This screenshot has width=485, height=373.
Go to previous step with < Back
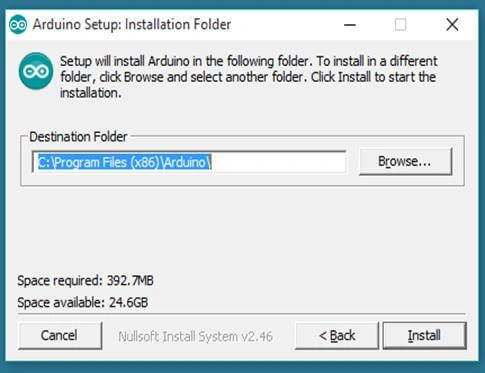337,336
